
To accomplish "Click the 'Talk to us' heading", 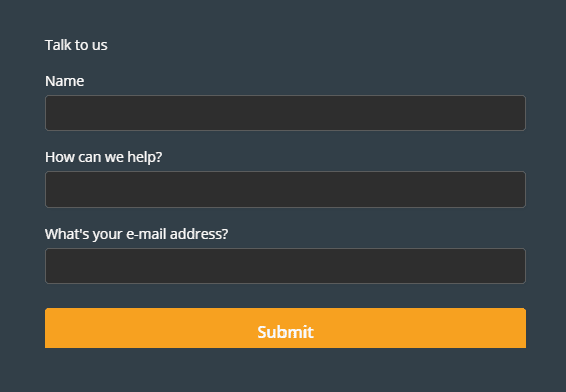I will pos(76,45).
